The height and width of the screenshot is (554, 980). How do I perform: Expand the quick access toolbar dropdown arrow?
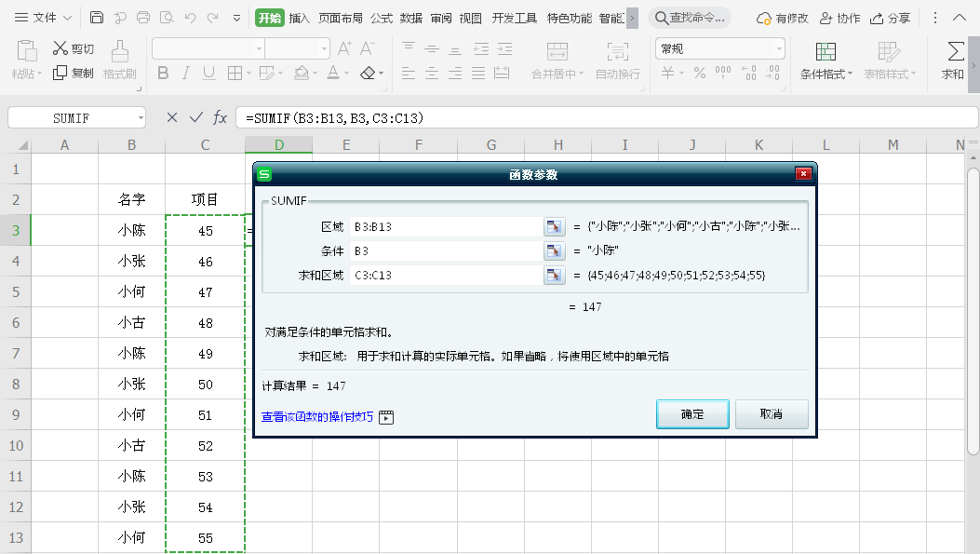pos(237,18)
